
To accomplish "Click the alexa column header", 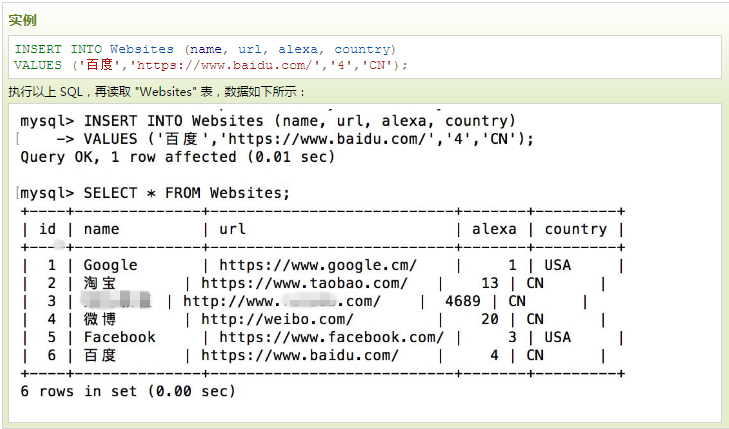I will (494, 229).
